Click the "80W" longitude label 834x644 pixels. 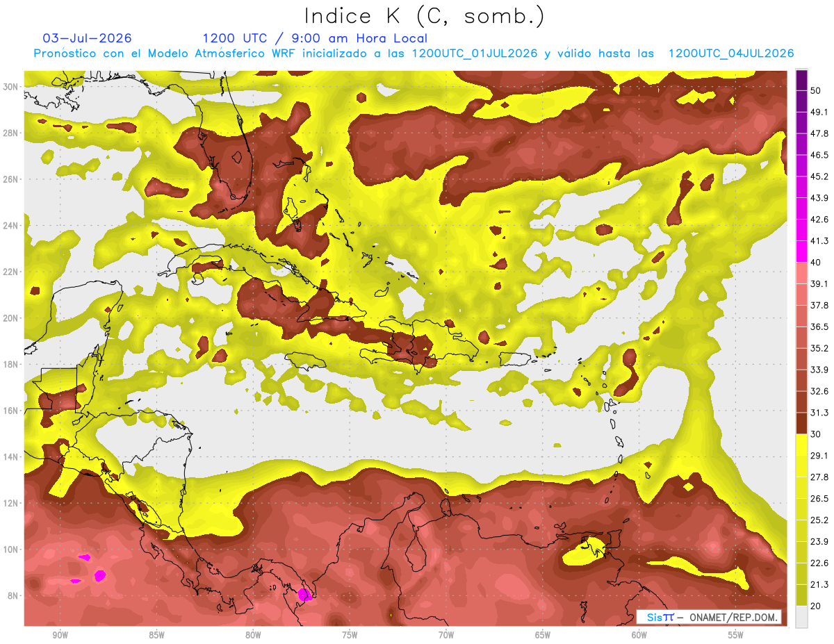click(x=253, y=636)
